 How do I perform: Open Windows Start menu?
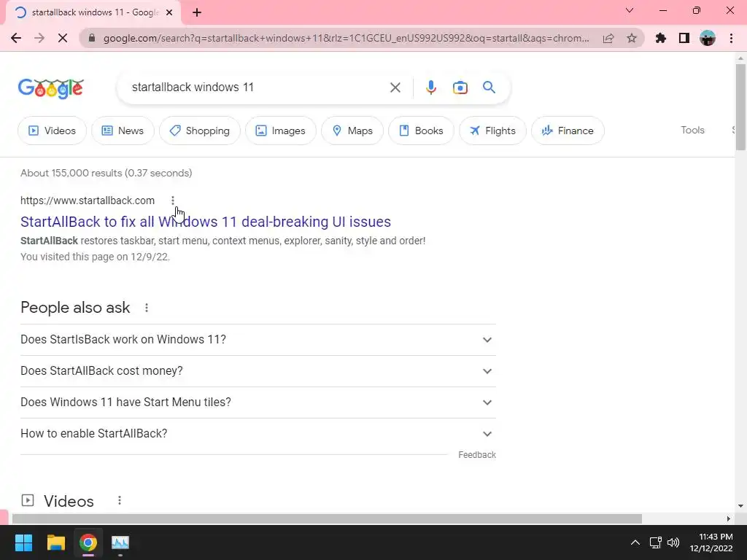(23, 542)
